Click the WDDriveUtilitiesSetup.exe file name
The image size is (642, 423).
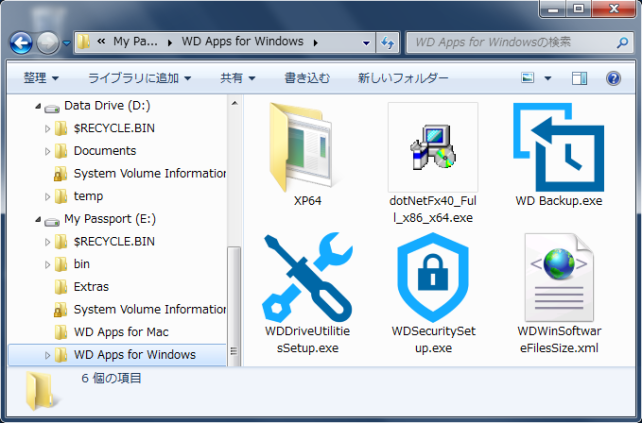[307, 339]
